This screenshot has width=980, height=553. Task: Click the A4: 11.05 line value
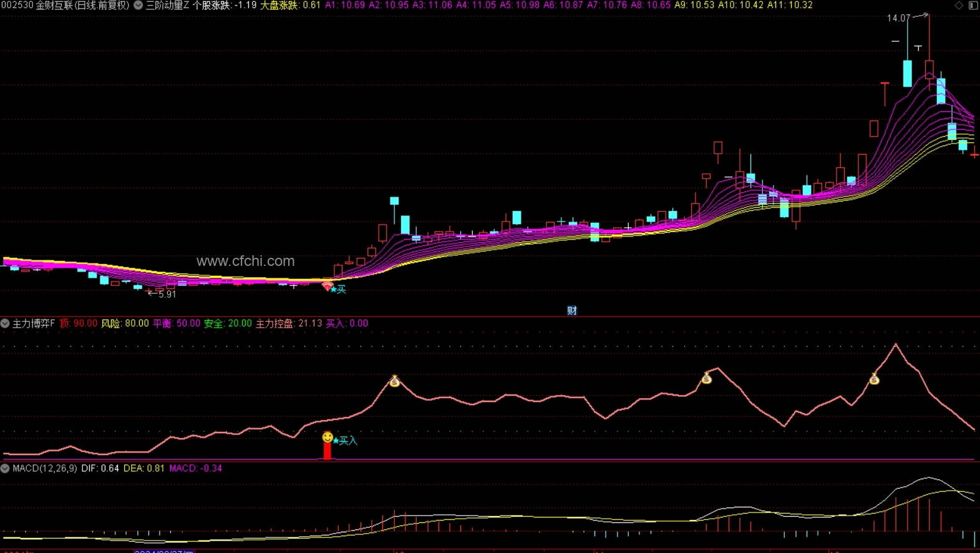[476, 5]
